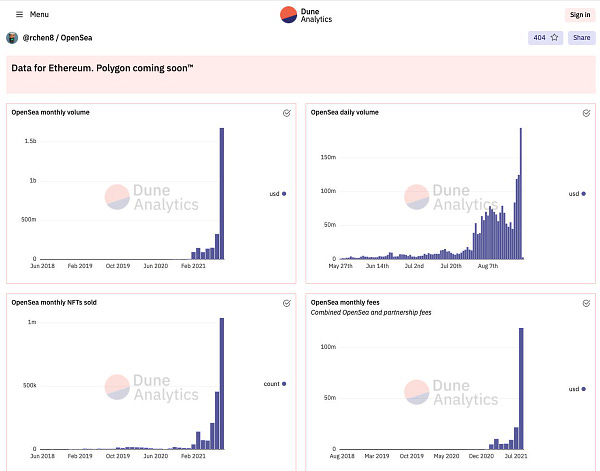Star the dashboard with 404 stars
The width and height of the screenshot is (600, 471).
tap(545, 37)
